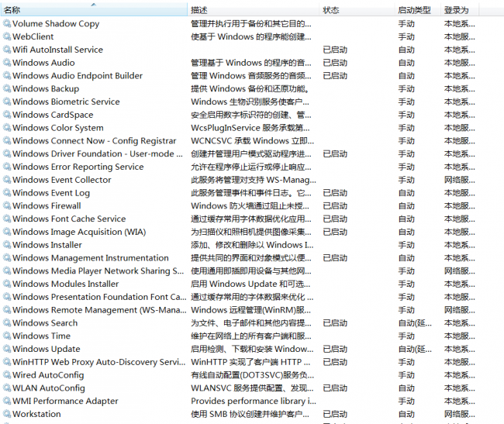The image size is (504, 424).
Task: Click gear icon for WebClient service
Action: click(7, 36)
